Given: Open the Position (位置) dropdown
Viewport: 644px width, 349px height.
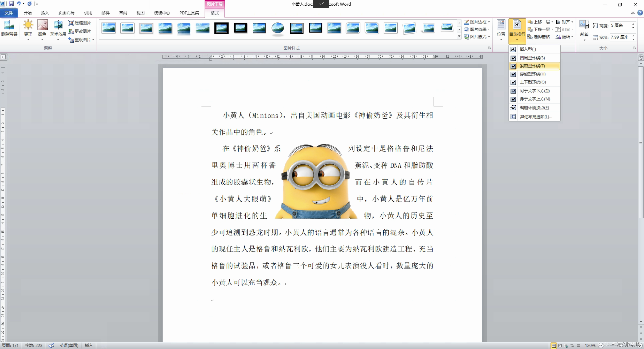Looking at the screenshot, I should [501, 30].
